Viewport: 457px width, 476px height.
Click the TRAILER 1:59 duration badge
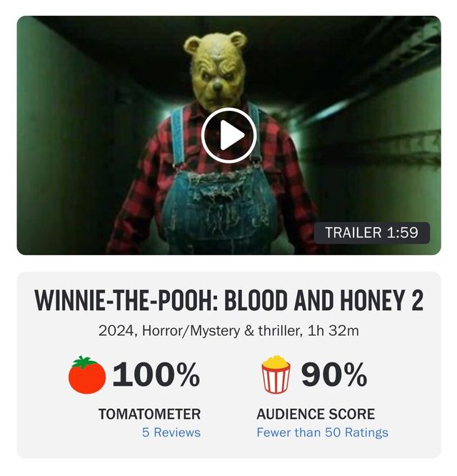tap(372, 233)
